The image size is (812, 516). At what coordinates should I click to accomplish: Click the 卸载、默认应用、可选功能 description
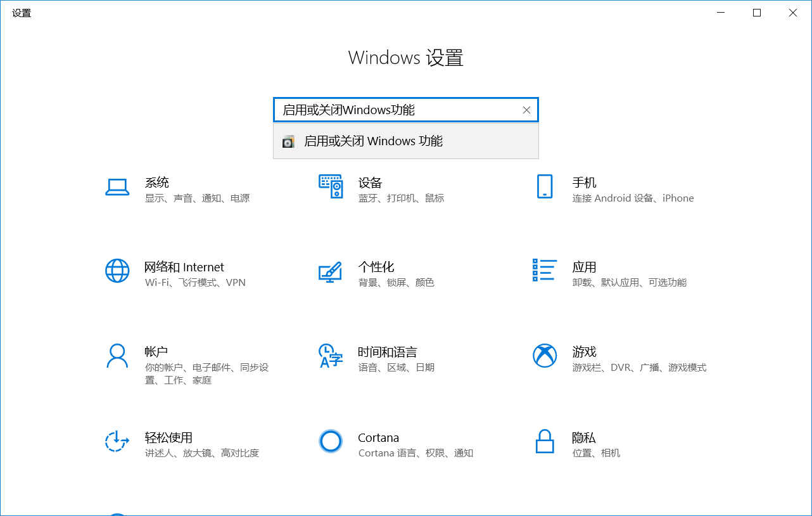point(630,283)
